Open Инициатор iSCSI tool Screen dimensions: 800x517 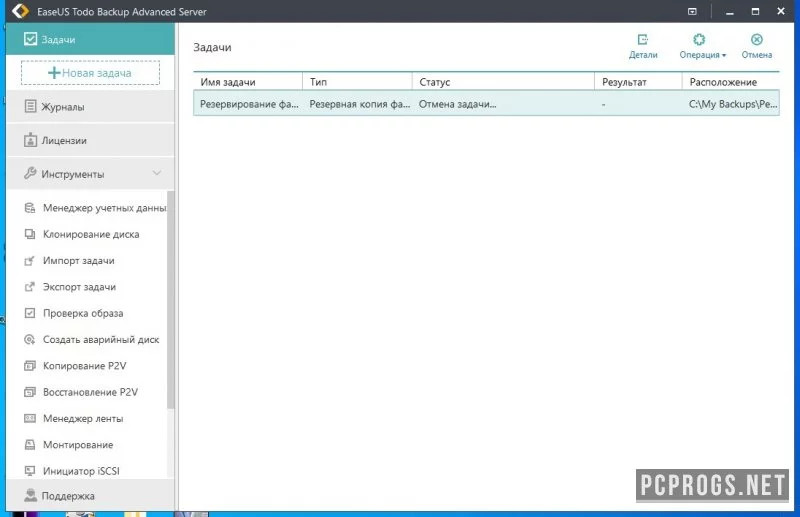81,471
